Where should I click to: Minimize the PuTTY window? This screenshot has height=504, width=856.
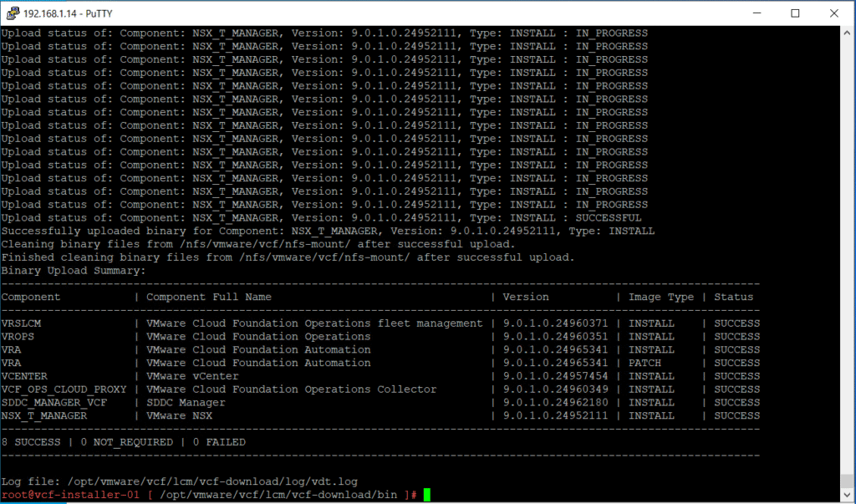click(757, 13)
